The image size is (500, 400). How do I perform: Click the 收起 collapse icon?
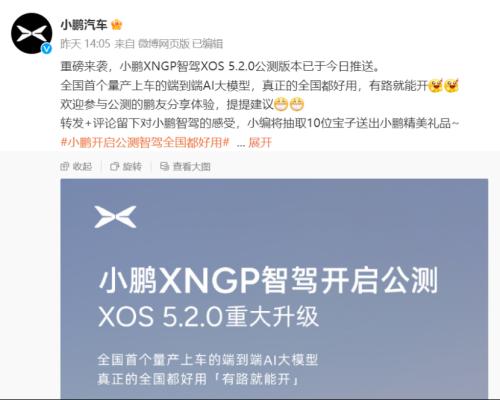tap(64, 166)
